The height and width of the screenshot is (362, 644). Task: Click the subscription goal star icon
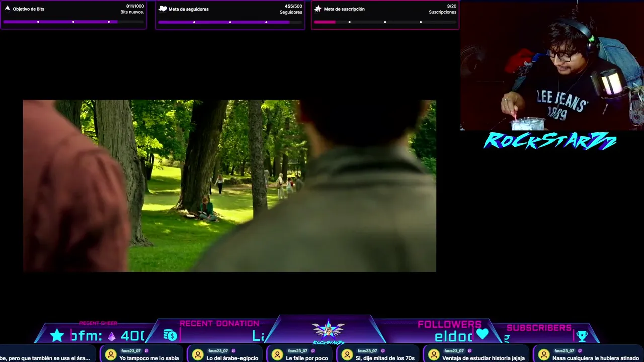(x=318, y=9)
